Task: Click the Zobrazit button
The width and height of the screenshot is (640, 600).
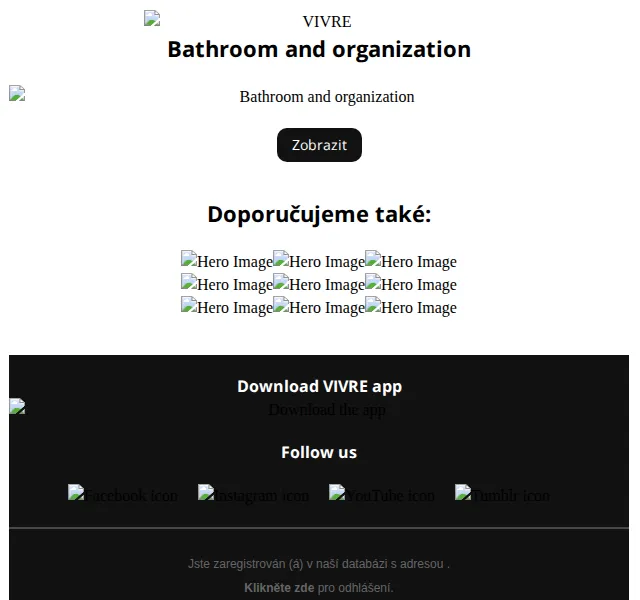Action: 319,145
